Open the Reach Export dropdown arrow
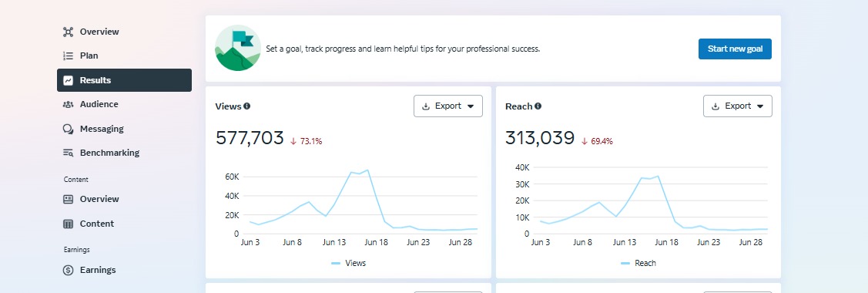Screen dimensions: 868x293 point(760,106)
